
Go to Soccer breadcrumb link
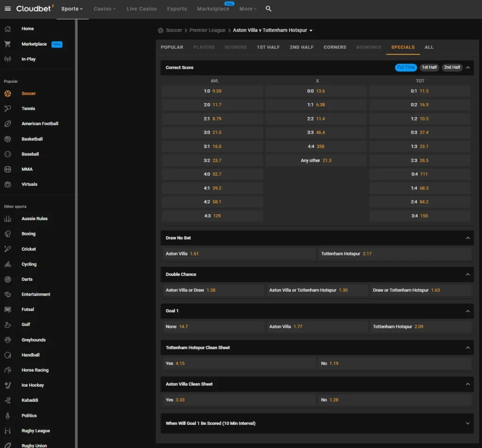click(174, 30)
